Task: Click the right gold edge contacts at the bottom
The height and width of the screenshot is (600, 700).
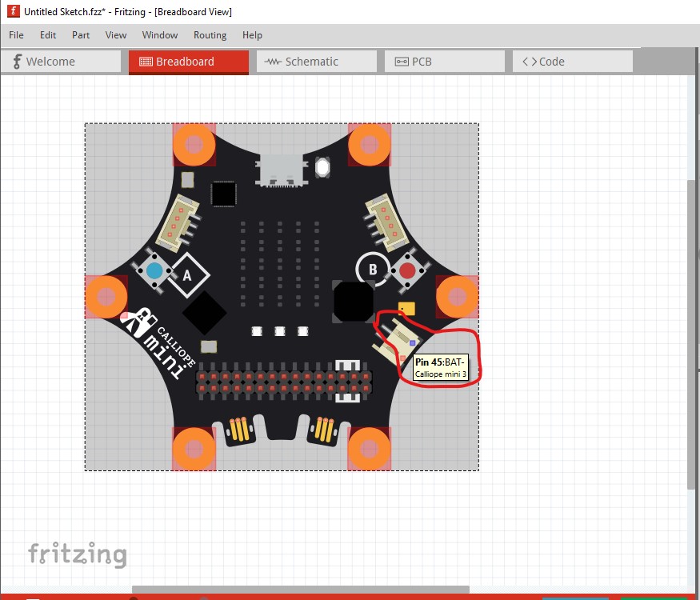Action: point(324,430)
